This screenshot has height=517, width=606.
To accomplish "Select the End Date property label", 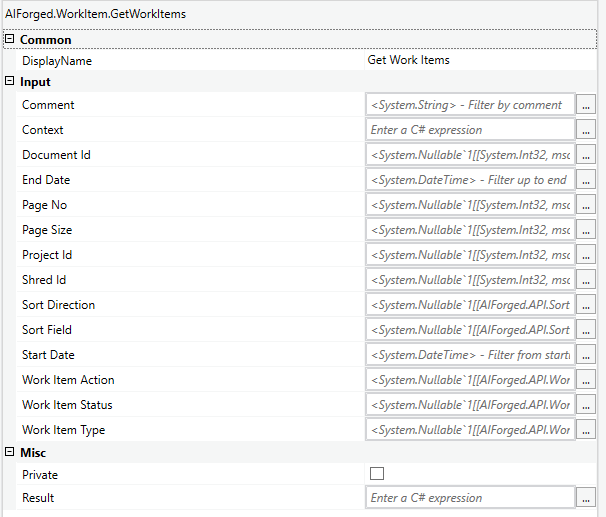I will [46, 180].
